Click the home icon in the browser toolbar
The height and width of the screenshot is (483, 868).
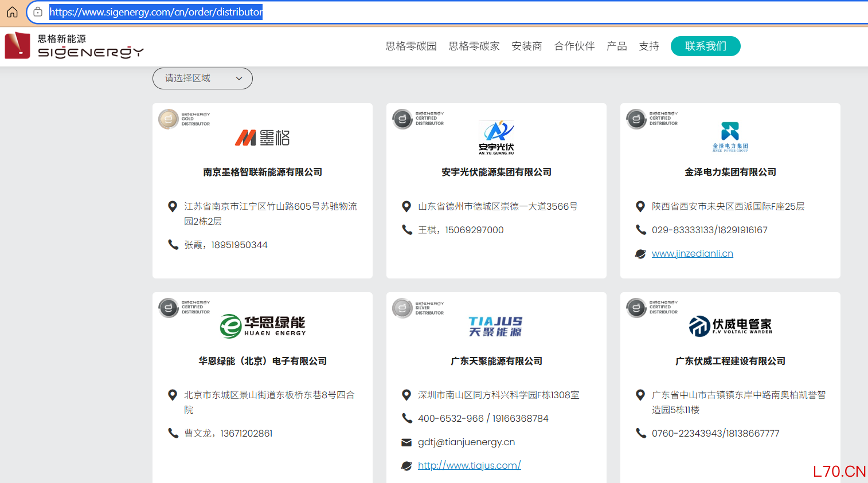(x=11, y=11)
